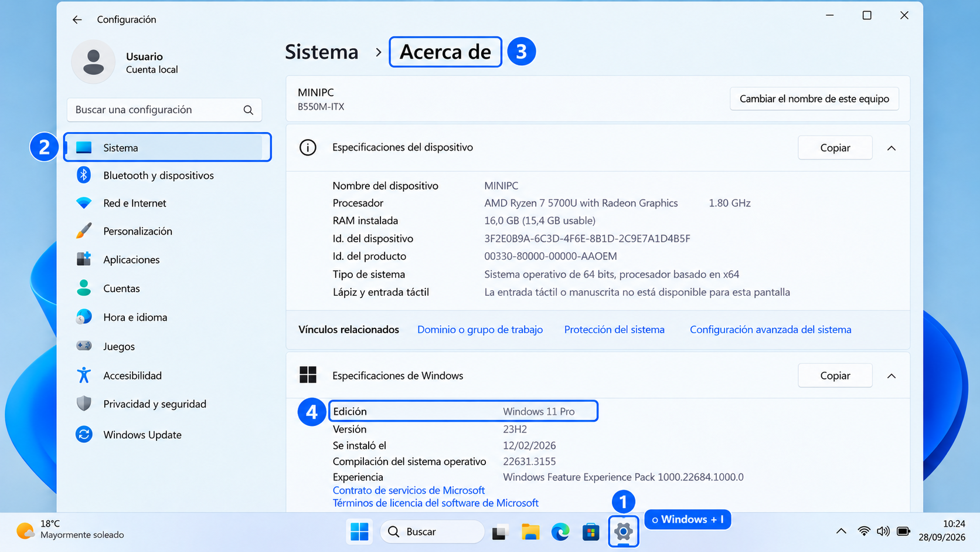Click the Task View icon on the taskbar
This screenshot has width=980, height=552.
pyautogui.click(x=499, y=532)
